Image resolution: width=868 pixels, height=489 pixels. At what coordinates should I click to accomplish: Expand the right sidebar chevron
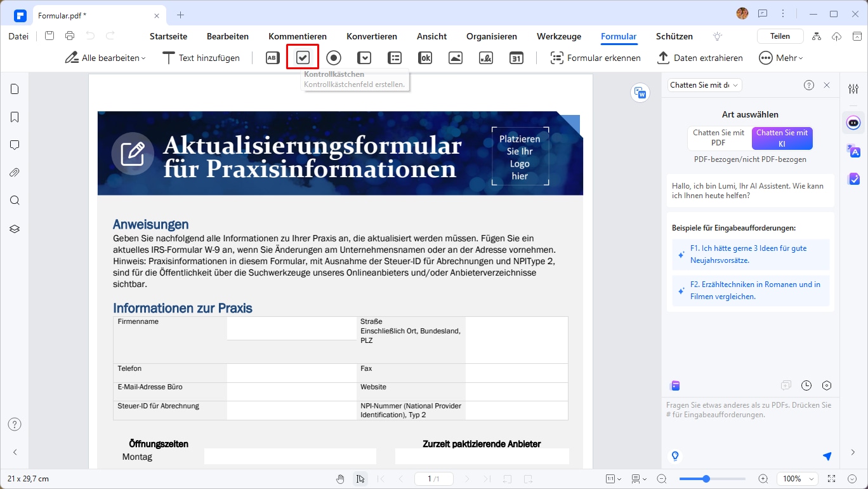(x=853, y=452)
